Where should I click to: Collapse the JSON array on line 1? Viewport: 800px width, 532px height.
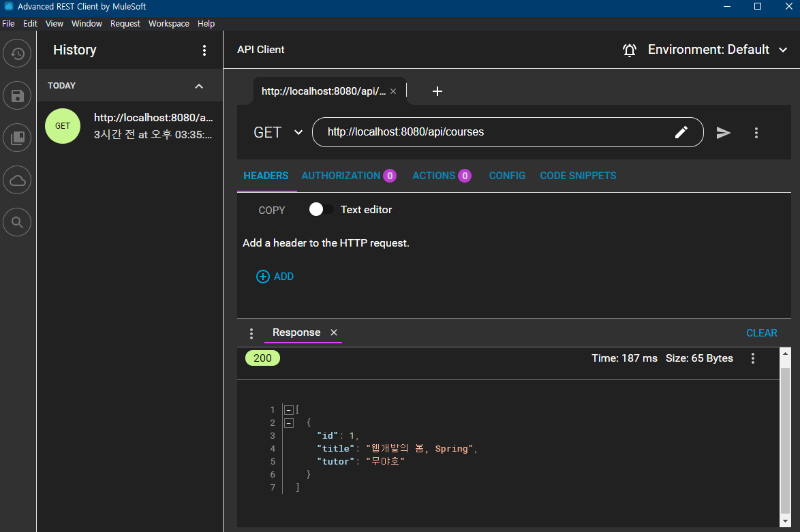point(289,410)
